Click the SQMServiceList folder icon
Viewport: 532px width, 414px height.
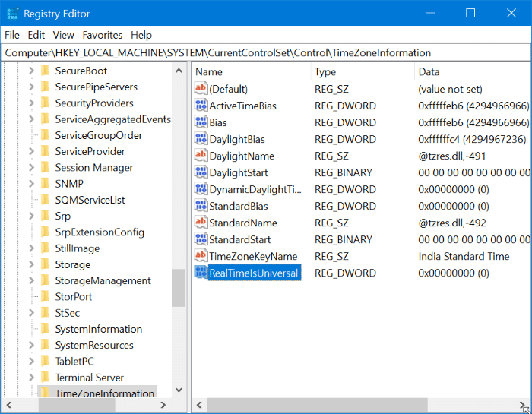(x=45, y=200)
